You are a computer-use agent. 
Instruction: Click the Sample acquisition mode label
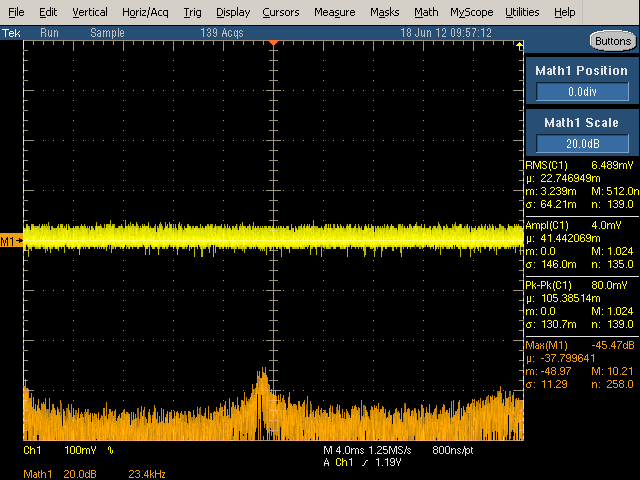coord(107,33)
